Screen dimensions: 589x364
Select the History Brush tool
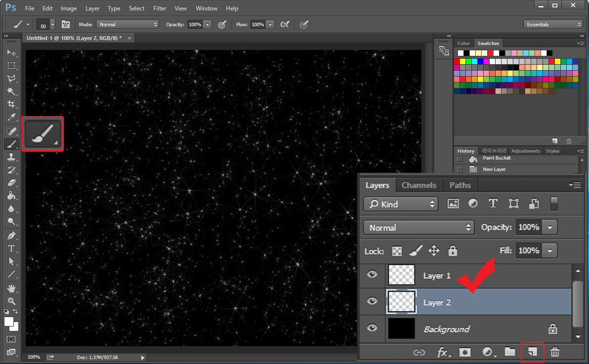11,170
